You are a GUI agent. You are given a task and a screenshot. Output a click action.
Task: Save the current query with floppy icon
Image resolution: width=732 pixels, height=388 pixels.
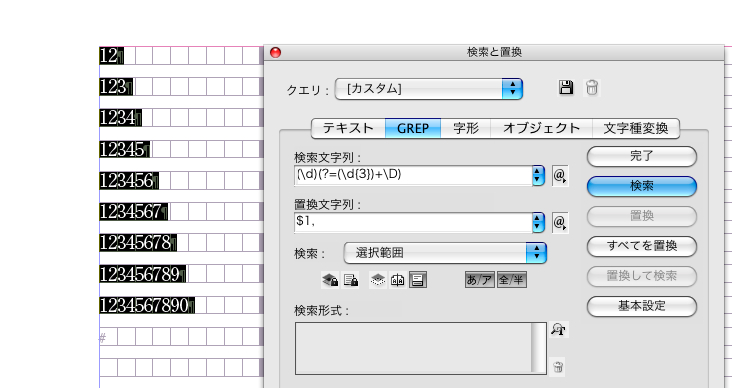tap(566, 87)
